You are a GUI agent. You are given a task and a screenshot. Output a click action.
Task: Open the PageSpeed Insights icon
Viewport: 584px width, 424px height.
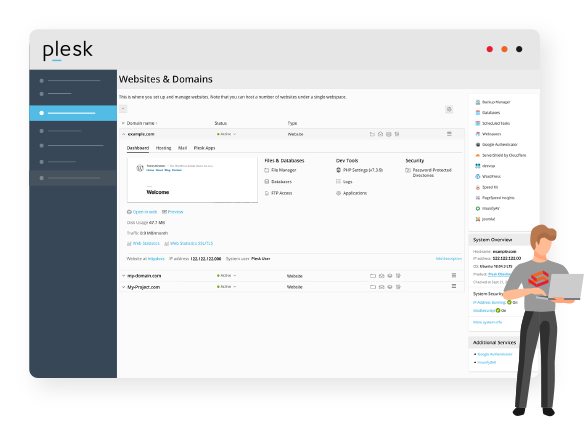pyautogui.click(x=478, y=198)
